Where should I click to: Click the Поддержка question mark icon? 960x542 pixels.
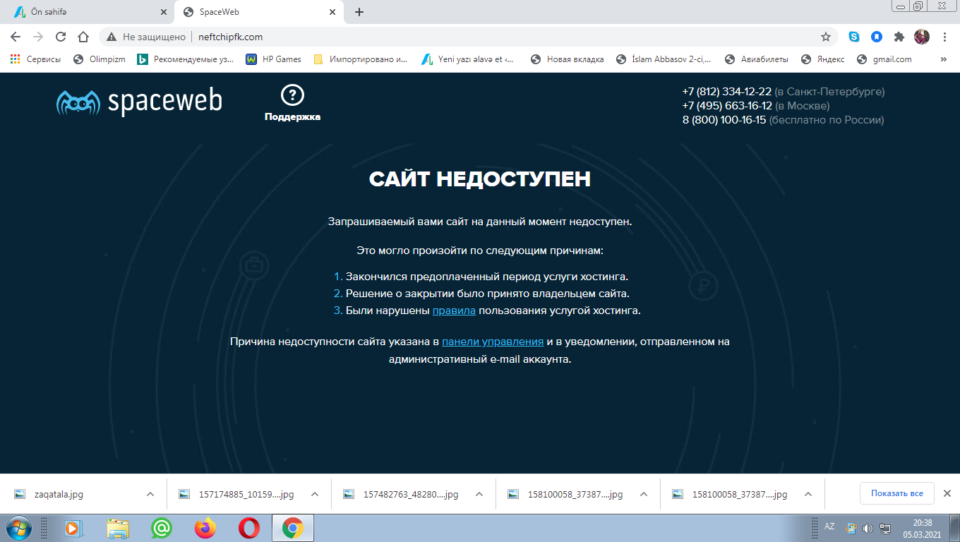pyautogui.click(x=292, y=95)
